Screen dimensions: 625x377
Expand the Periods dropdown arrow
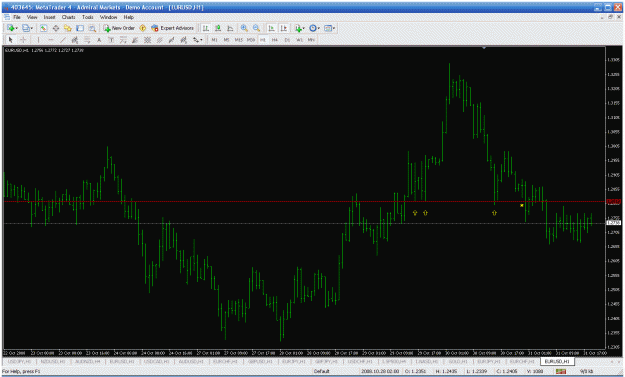click(x=319, y=28)
